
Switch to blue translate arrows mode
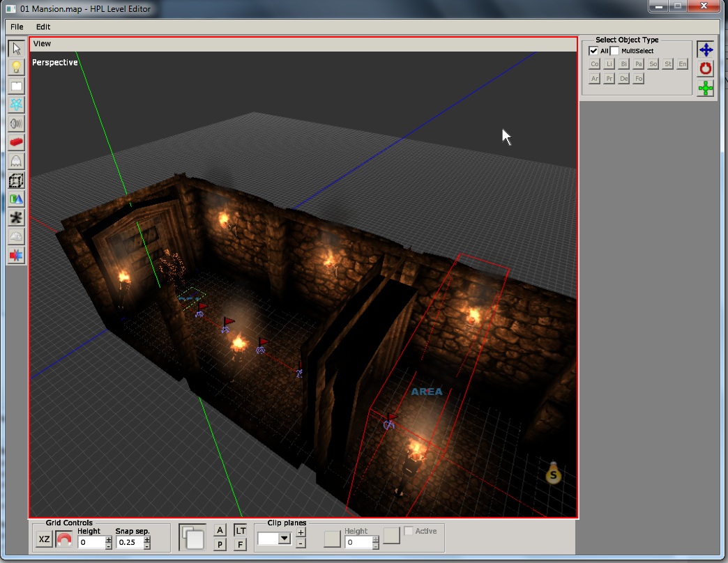(706, 49)
